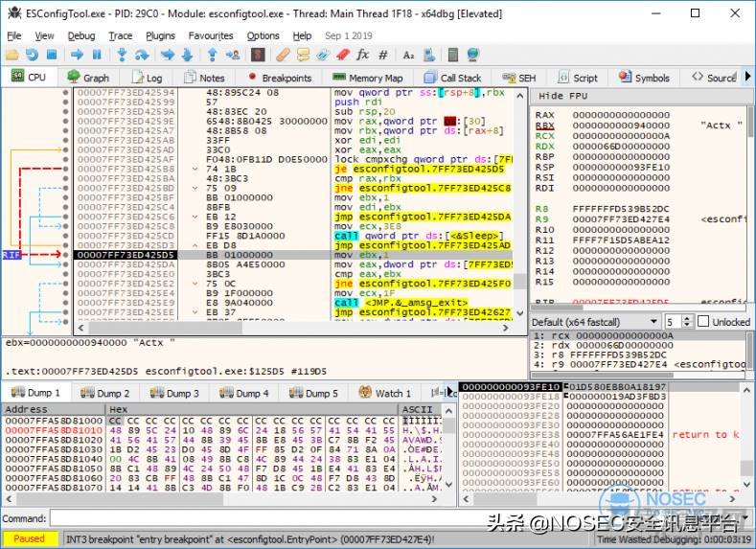The width and height of the screenshot is (756, 549).
Task: Click the call &Sleep instruction
Action: [419, 236]
